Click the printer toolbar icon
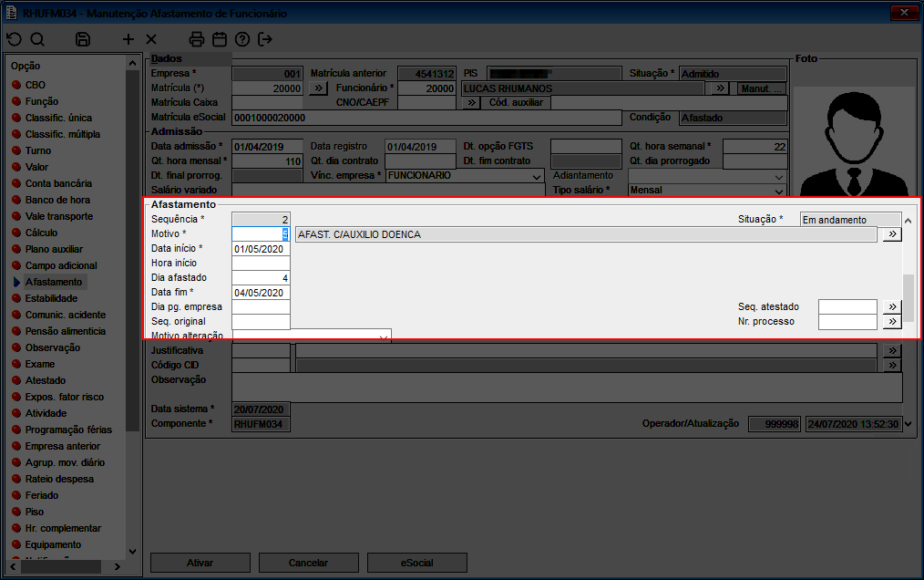The image size is (924, 580). [197, 39]
